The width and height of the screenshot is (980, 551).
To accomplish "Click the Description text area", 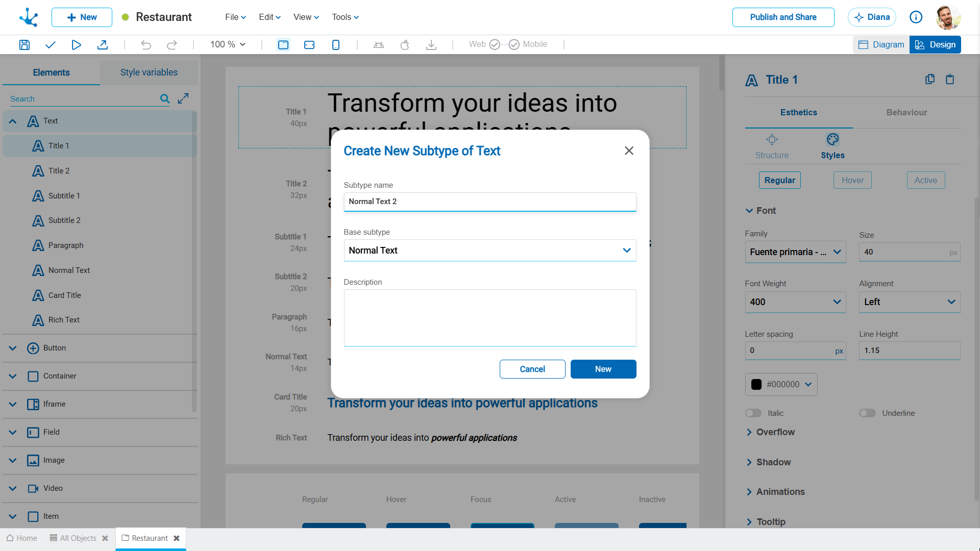I will click(490, 318).
